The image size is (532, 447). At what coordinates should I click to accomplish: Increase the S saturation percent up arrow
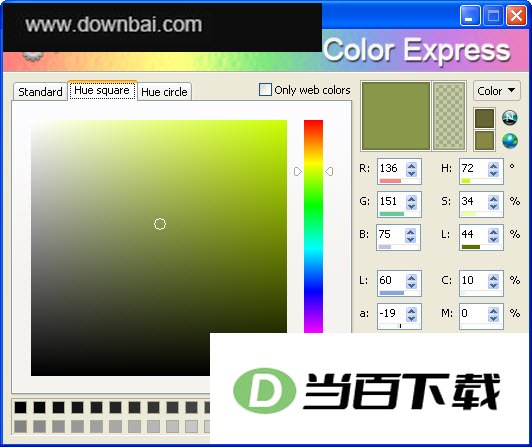click(493, 199)
